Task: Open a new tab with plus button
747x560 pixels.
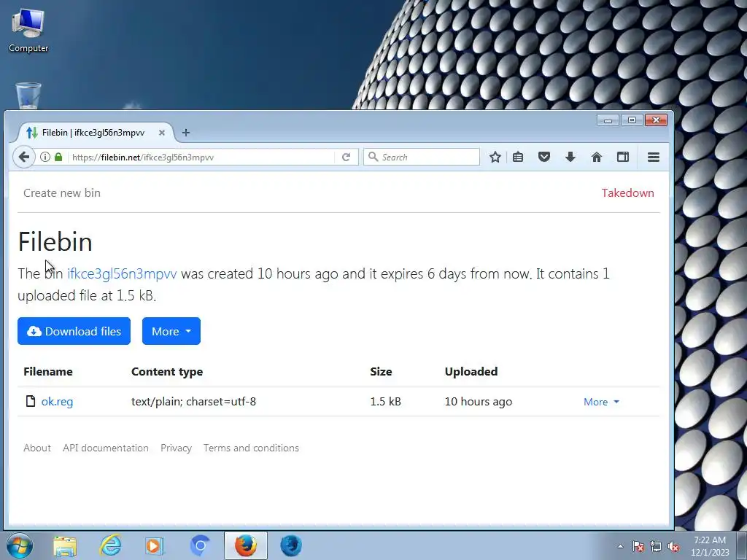Action: (186, 133)
